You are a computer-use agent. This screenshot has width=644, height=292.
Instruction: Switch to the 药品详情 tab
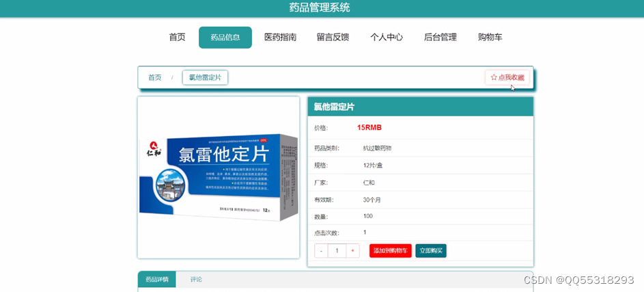157,279
